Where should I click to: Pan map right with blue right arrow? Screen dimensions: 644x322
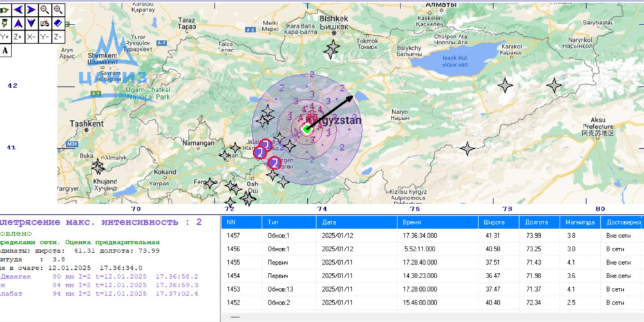[x=32, y=10]
